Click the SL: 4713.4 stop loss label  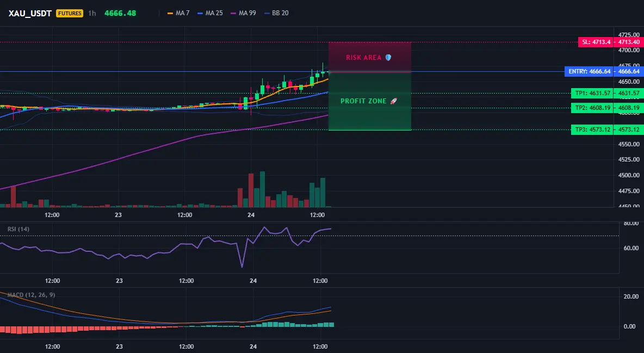click(x=596, y=42)
